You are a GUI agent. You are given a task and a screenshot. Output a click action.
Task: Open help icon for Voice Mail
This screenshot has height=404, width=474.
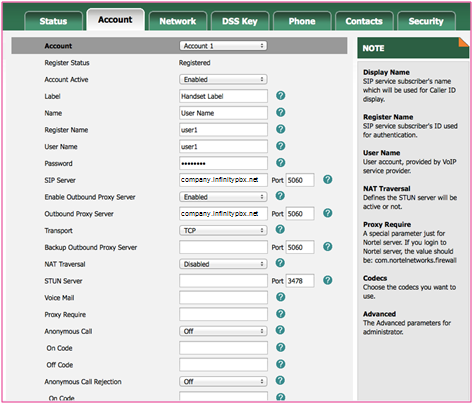281,297
